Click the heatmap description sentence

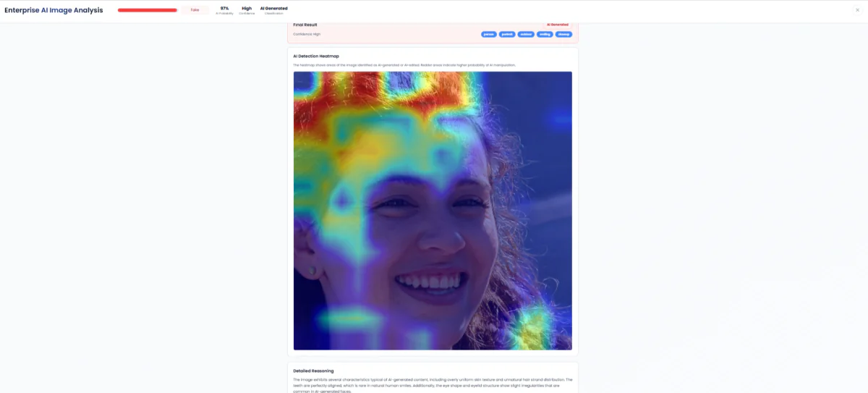[404, 65]
